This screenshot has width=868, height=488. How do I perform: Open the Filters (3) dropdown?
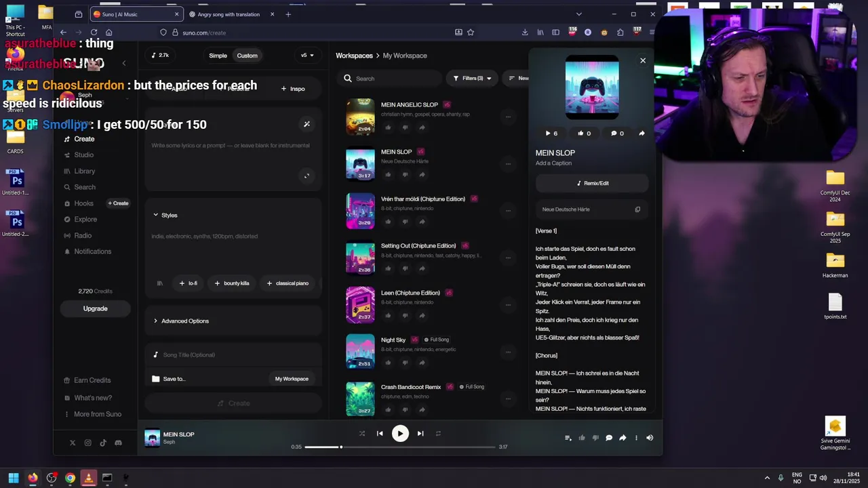472,79
